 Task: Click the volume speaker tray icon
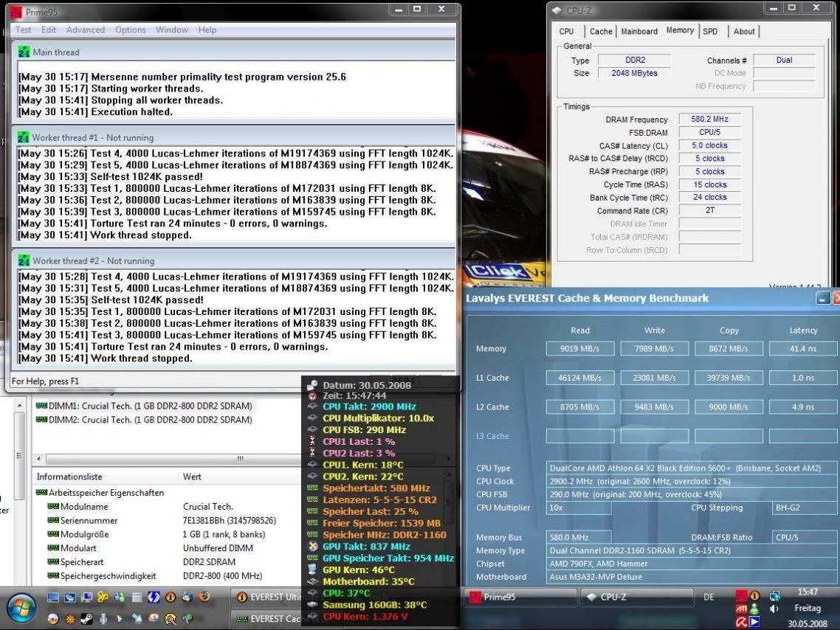(774, 609)
